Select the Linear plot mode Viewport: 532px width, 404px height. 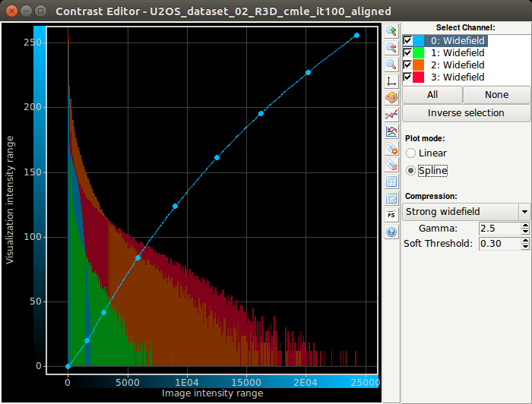click(412, 153)
